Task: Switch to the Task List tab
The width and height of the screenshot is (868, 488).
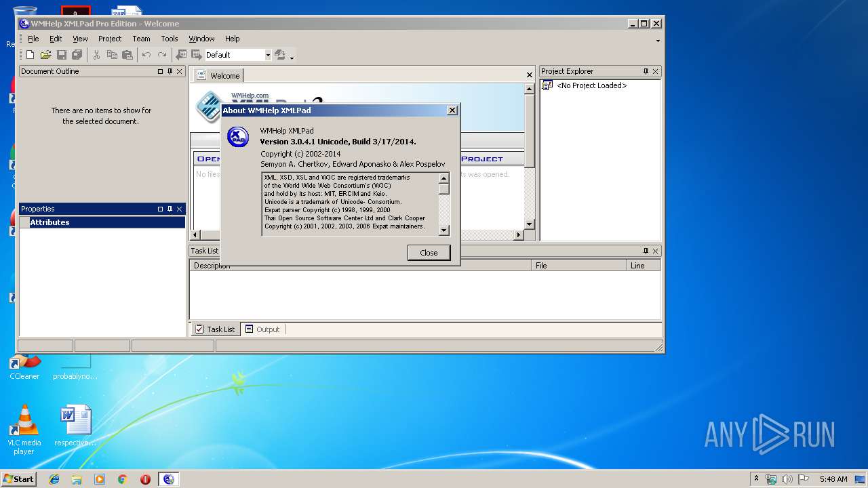Action: pos(215,329)
